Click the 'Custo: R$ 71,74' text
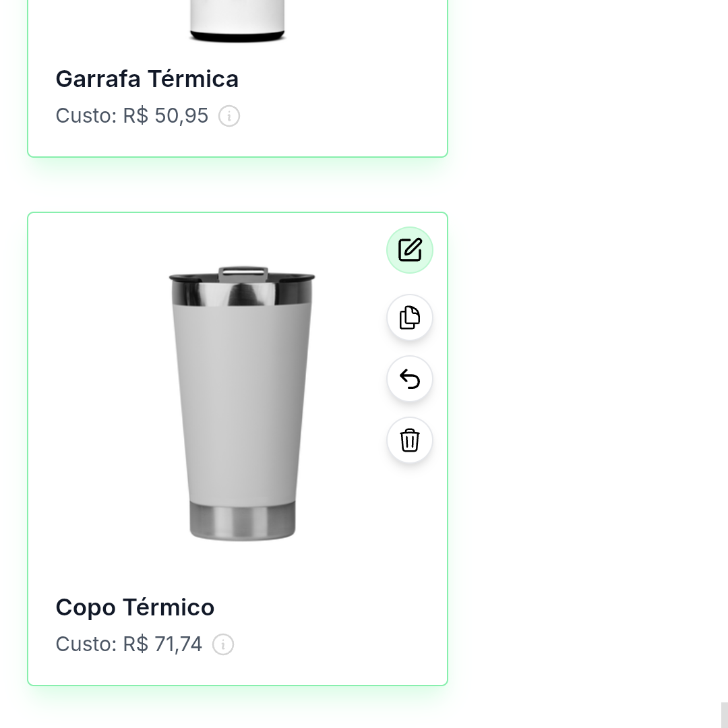728x728 pixels. click(x=129, y=644)
